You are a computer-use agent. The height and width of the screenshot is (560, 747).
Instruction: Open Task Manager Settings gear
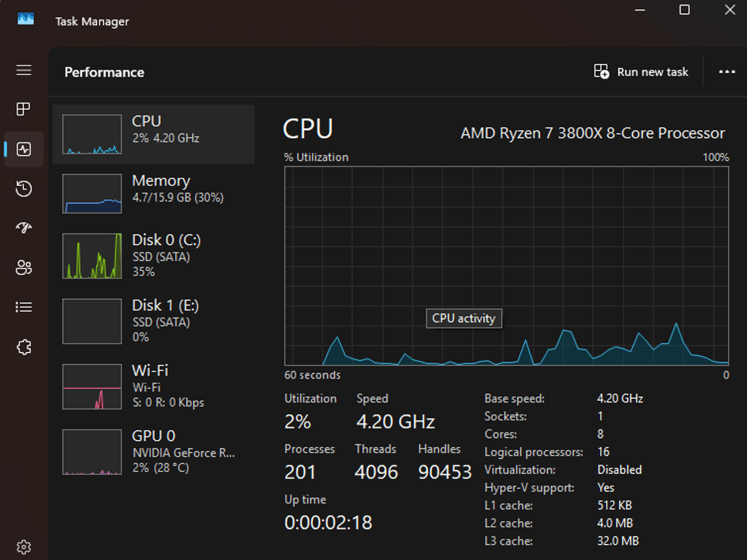coord(24,547)
